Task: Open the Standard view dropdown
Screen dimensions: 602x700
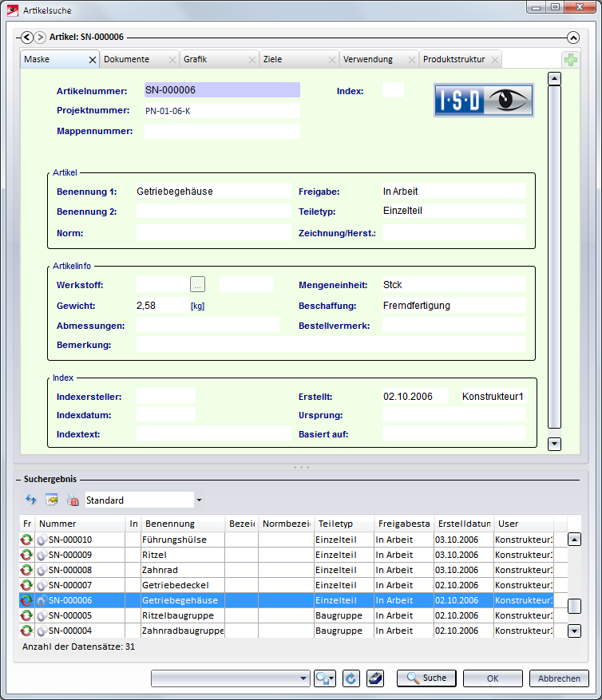Action: [x=199, y=500]
